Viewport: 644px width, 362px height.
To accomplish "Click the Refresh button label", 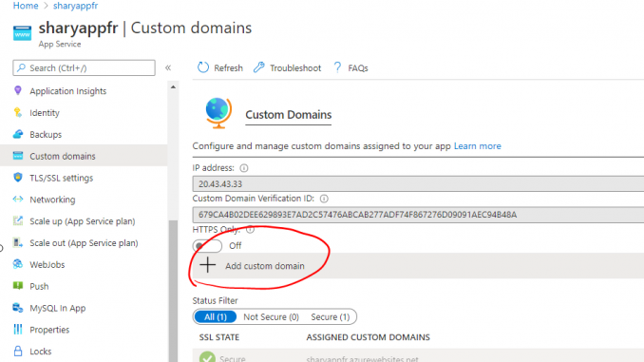I will pyautogui.click(x=228, y=67).
